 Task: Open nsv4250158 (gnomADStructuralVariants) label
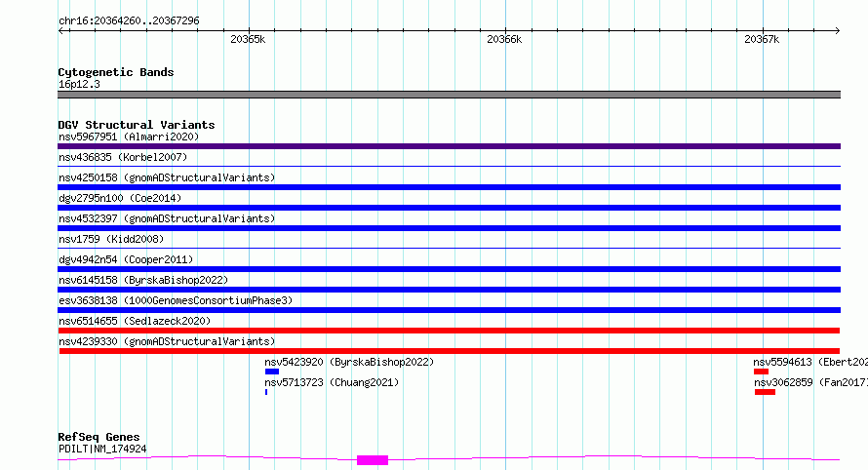point(167,177)
